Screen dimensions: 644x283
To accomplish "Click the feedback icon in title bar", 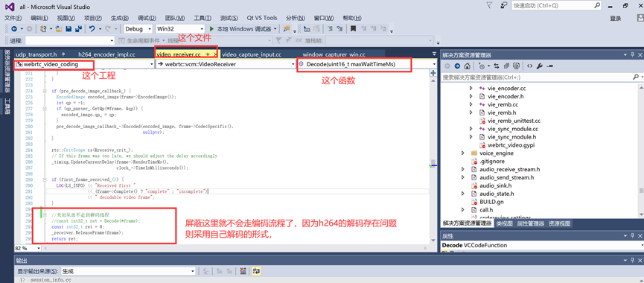I will point(503,6).
